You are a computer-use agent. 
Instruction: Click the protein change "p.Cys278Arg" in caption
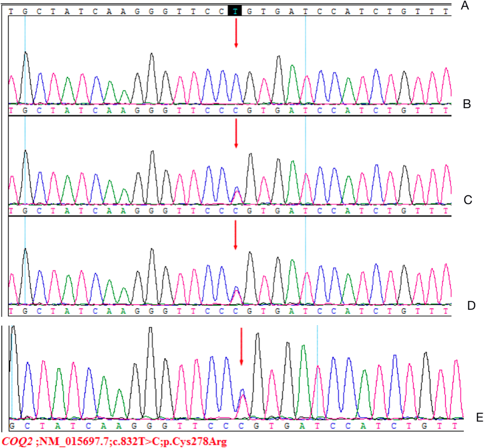point(195,442)
